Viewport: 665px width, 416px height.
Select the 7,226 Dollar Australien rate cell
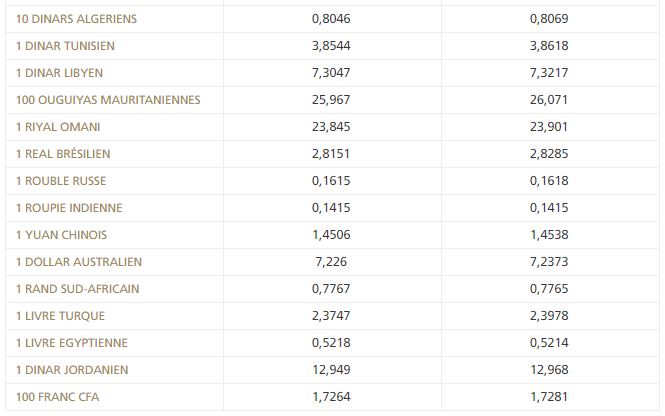tap(331, 262)
